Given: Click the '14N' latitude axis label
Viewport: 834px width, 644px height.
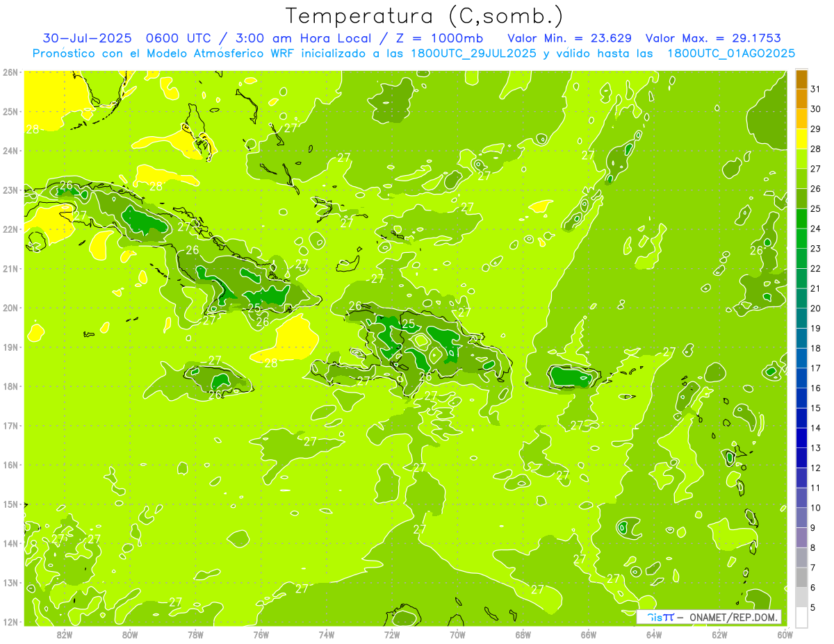Looking at the screenshot, I should pos(10,543).
